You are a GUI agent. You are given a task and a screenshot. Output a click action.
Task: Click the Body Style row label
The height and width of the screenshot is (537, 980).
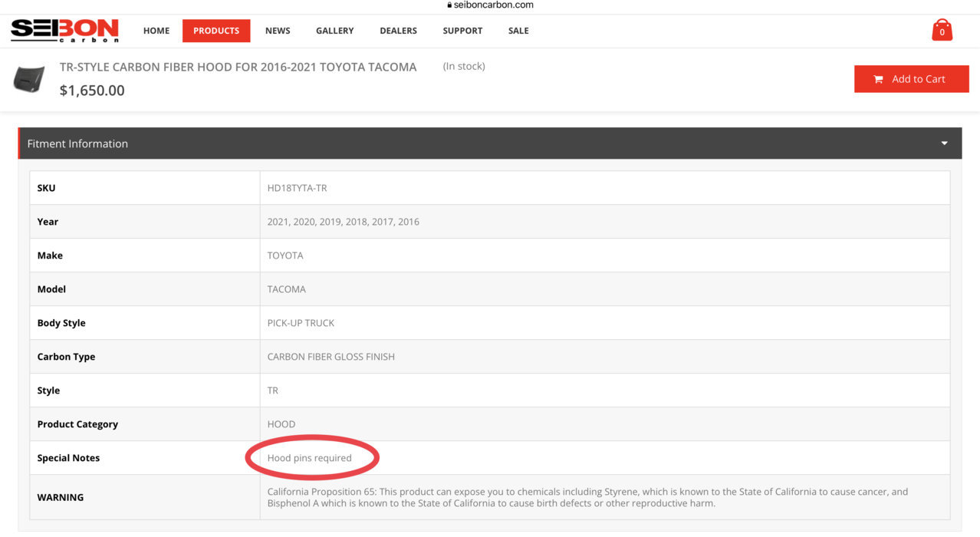61,323
